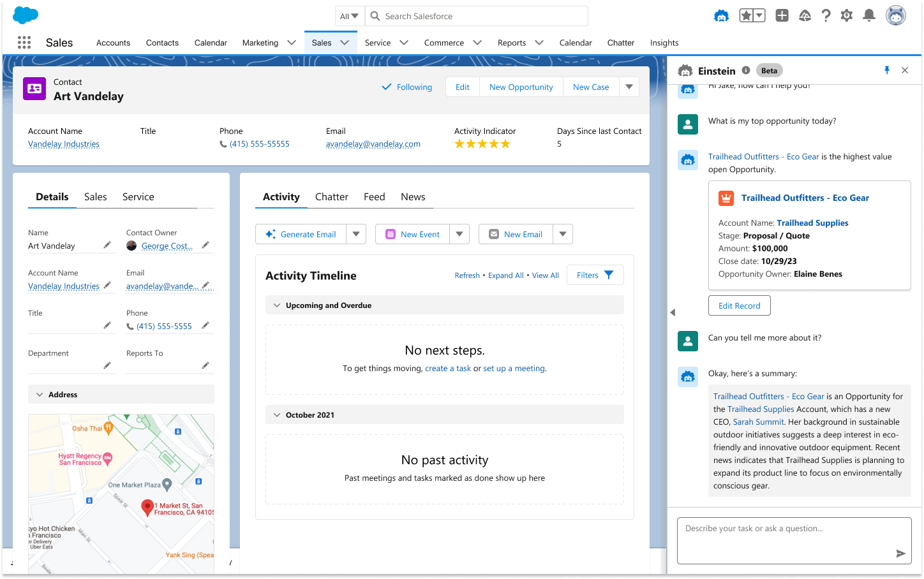The image size is (924, 579).
Task: Expand the Service nav dropdown
Action: point(404,43)
